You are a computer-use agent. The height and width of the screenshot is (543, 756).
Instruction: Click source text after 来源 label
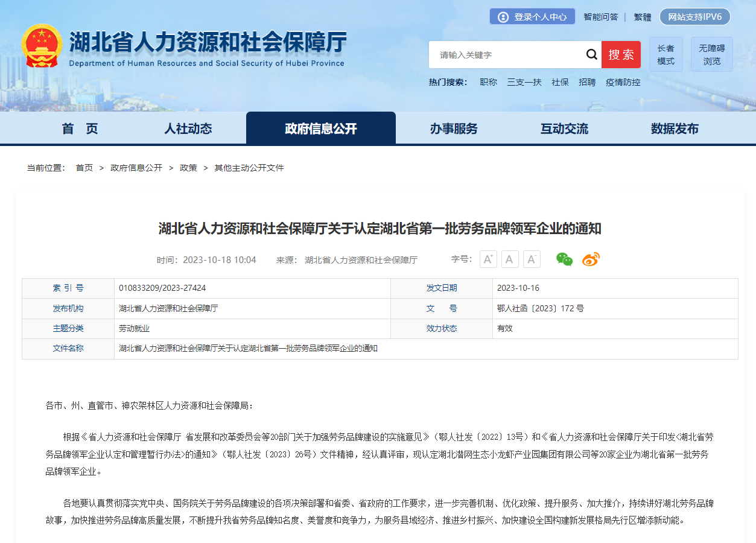[361, 260]
